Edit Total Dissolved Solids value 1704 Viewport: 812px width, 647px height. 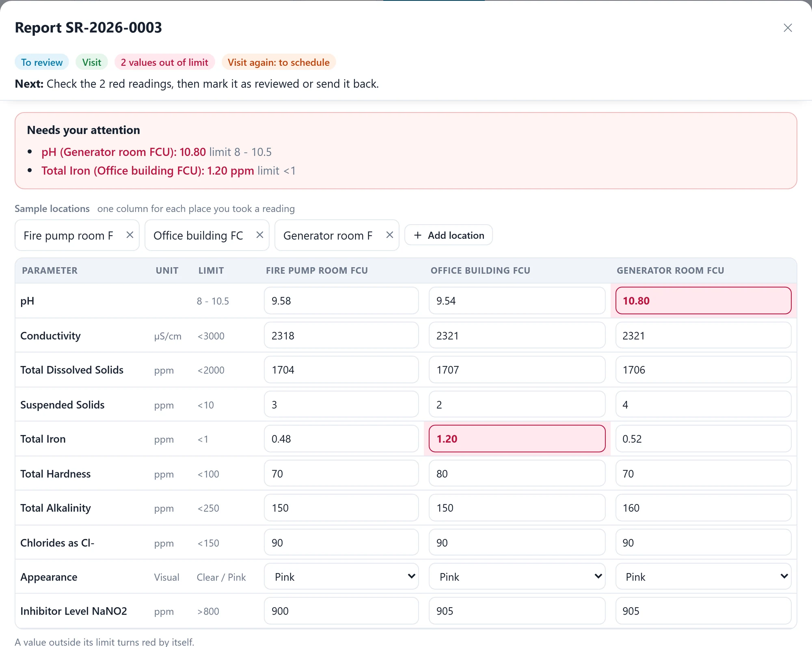point(341,370)
